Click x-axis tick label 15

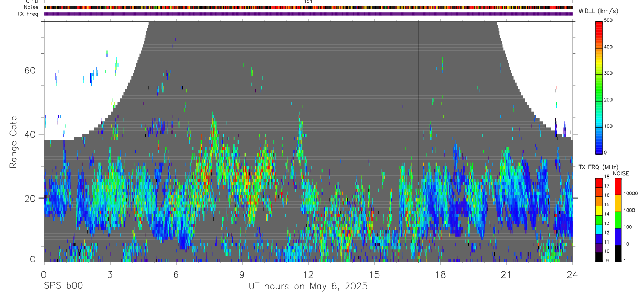tap(374, 274)
